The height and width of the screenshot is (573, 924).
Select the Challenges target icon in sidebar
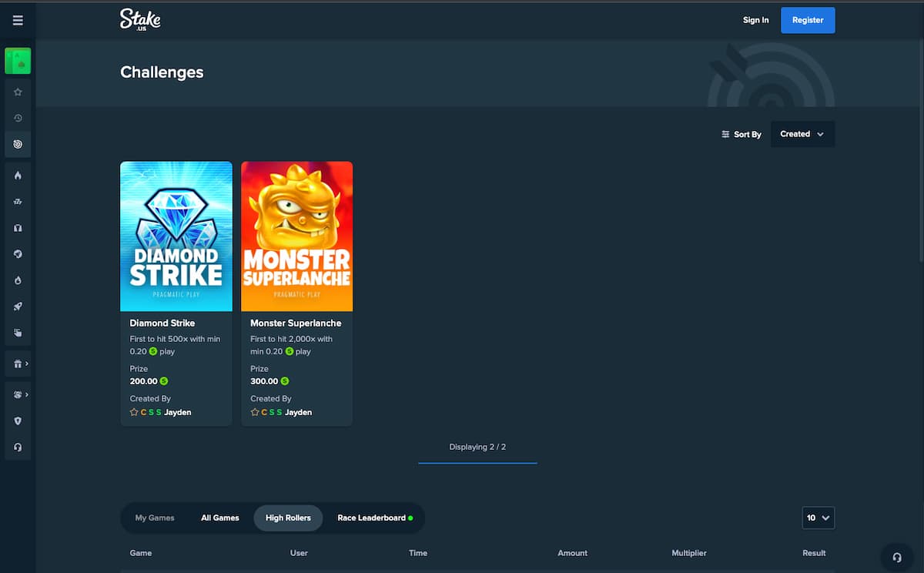click(18, 144)
